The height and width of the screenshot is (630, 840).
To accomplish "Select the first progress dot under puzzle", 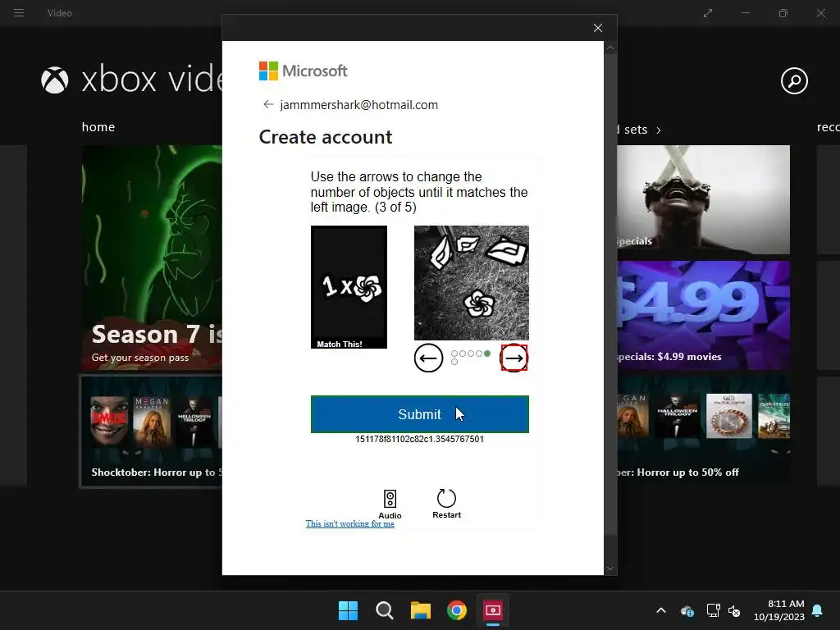I will (454, 354).
